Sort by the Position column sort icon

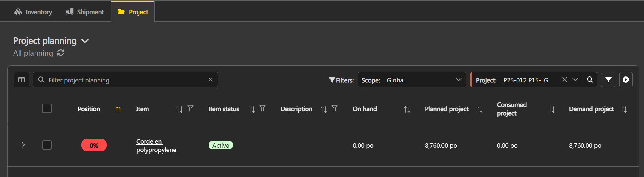point(119,109)
